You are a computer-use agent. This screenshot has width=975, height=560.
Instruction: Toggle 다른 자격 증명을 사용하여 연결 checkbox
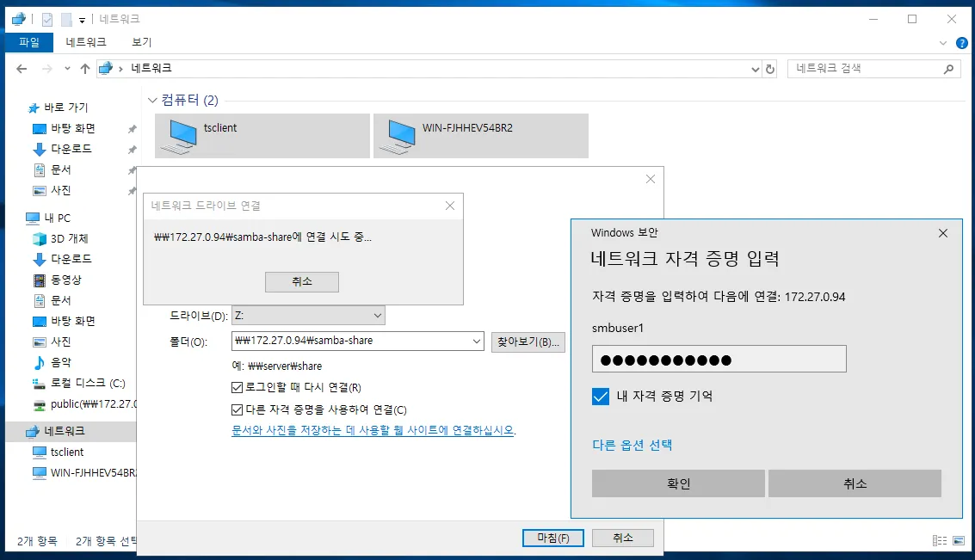[237, 410]
